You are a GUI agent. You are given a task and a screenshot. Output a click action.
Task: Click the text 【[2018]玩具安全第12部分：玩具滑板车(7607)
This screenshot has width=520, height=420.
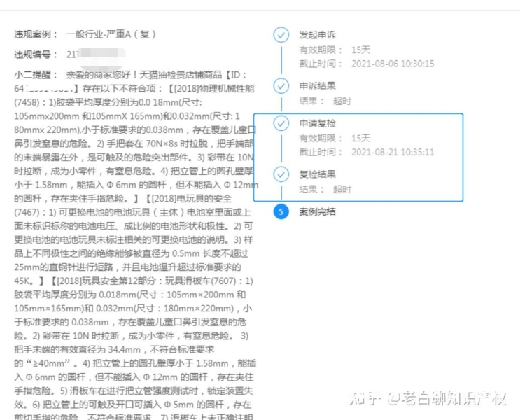143,281
